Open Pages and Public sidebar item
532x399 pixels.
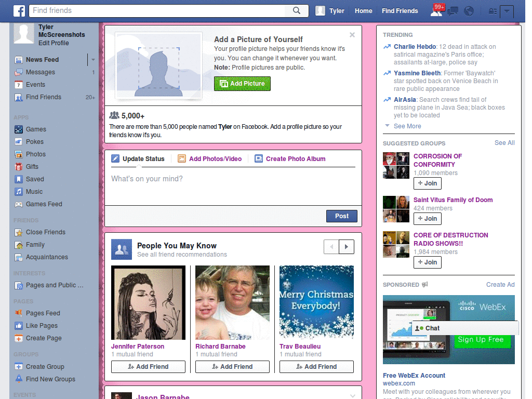[49, 285]
